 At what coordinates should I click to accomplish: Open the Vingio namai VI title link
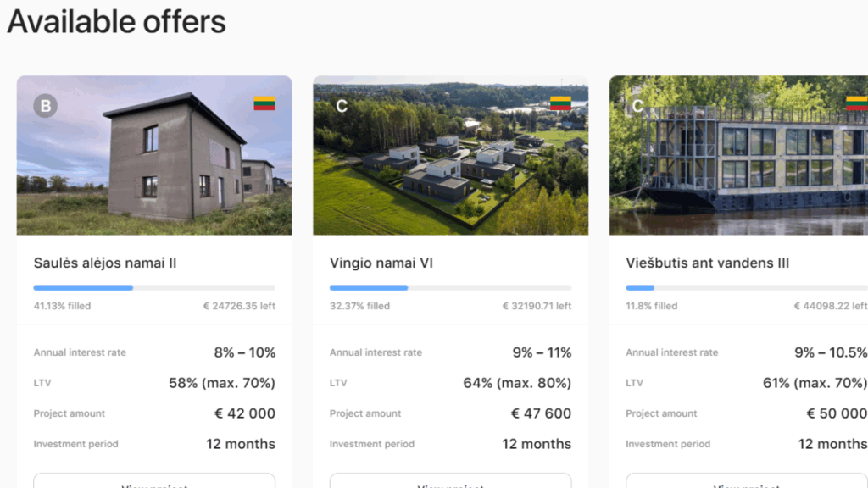[x=381, y=263]
